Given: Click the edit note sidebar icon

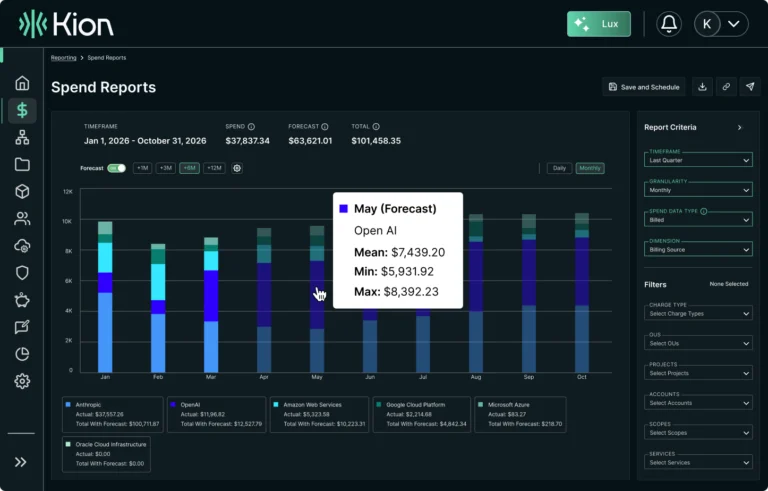Looking at the screenshot, I should click(22, 327).
